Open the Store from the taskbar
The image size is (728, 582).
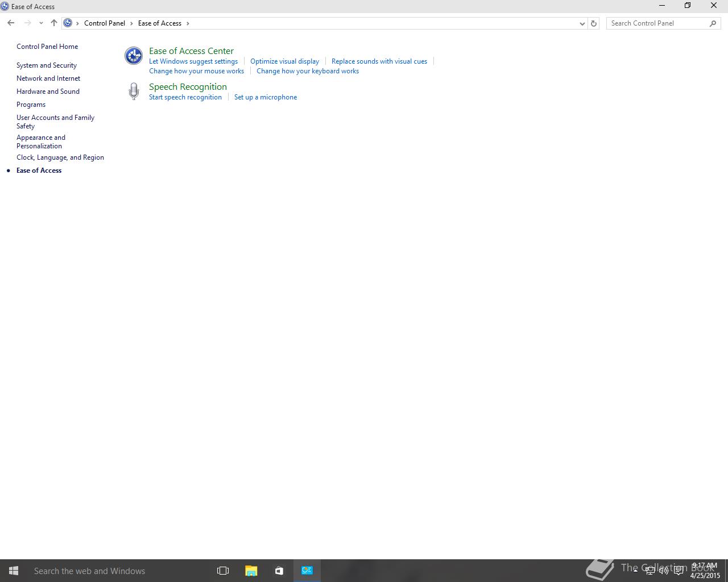[x=279, y=571]
